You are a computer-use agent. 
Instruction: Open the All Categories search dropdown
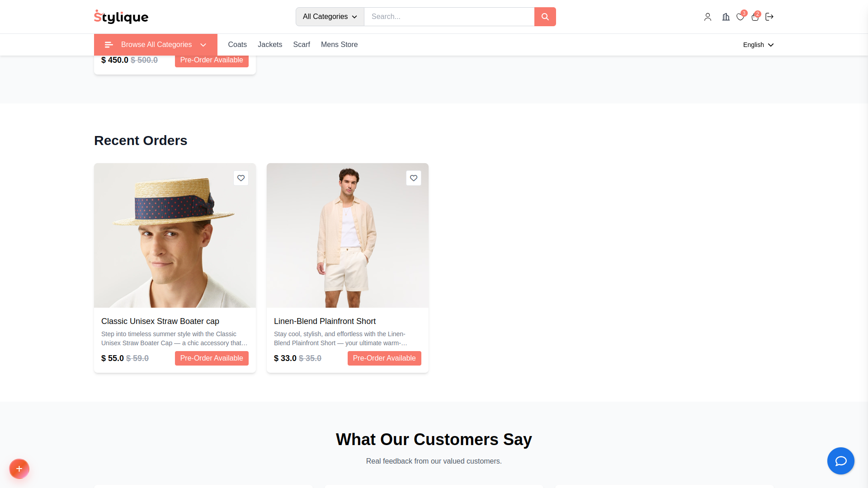point(330,17)
